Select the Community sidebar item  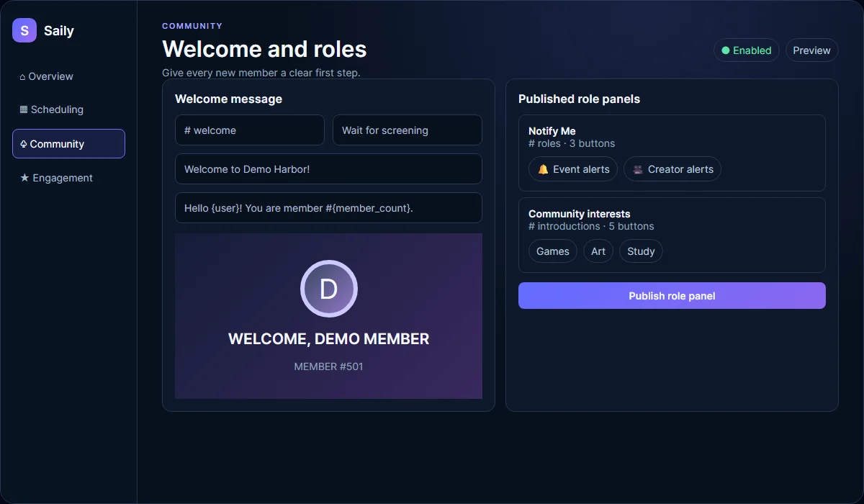tap(68, 143)
